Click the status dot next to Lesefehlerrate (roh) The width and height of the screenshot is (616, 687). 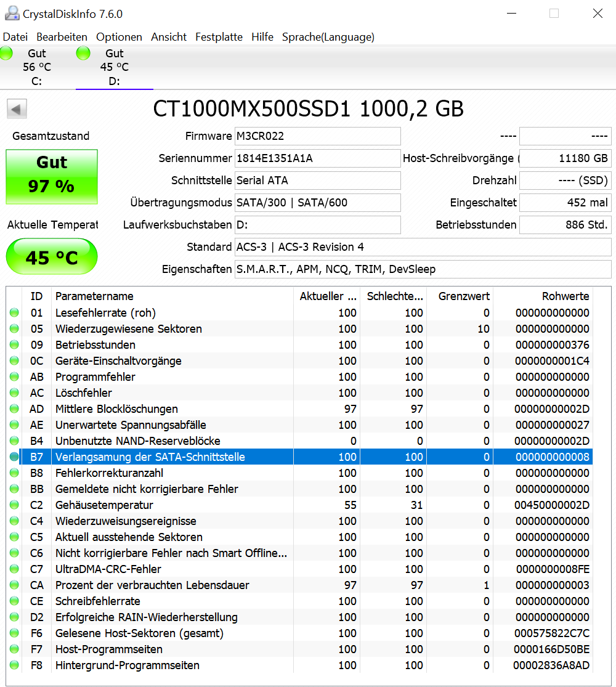(x=14, y=312)
